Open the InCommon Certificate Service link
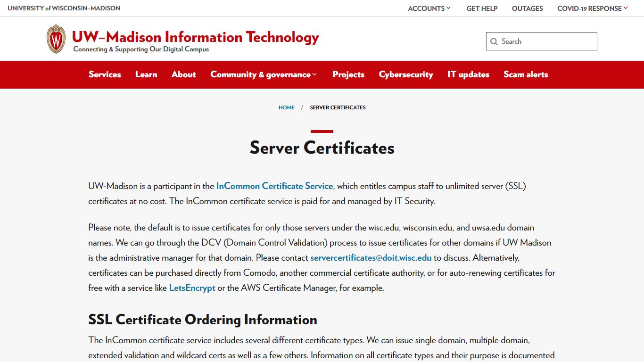The height and width of the screenshot is (362, 644). coord(275,186)
